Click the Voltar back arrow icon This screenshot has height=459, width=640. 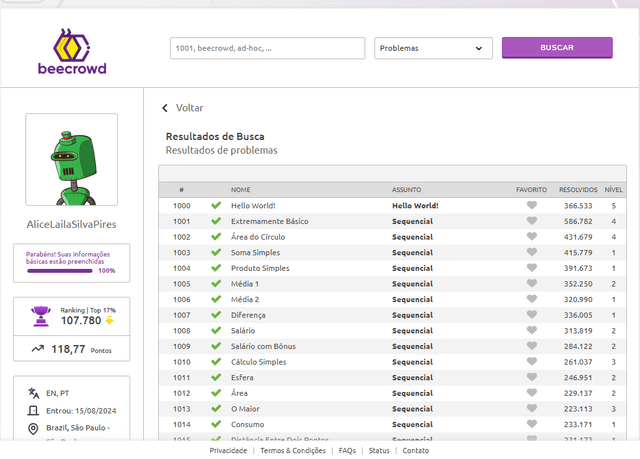[x=165, y=108]
